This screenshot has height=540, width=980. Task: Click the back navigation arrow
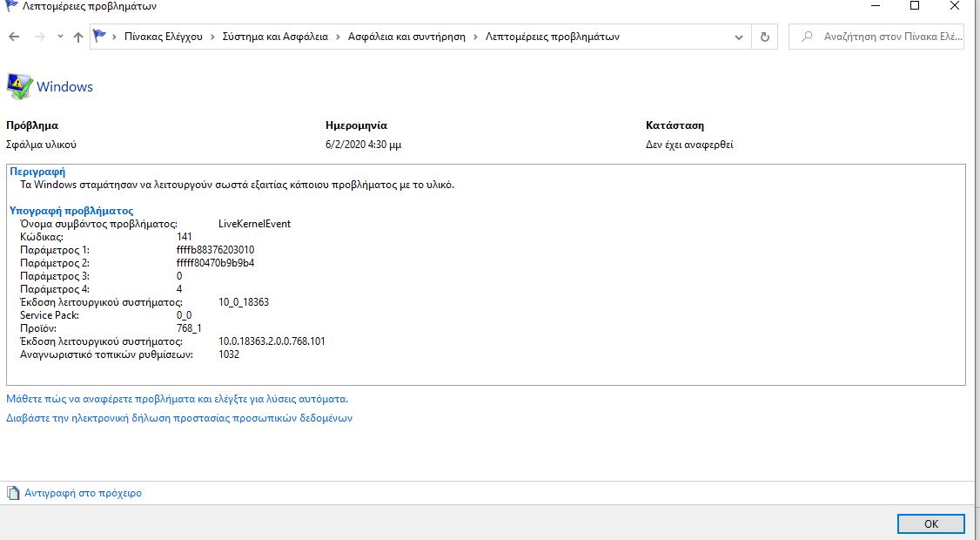pos(14,37)
